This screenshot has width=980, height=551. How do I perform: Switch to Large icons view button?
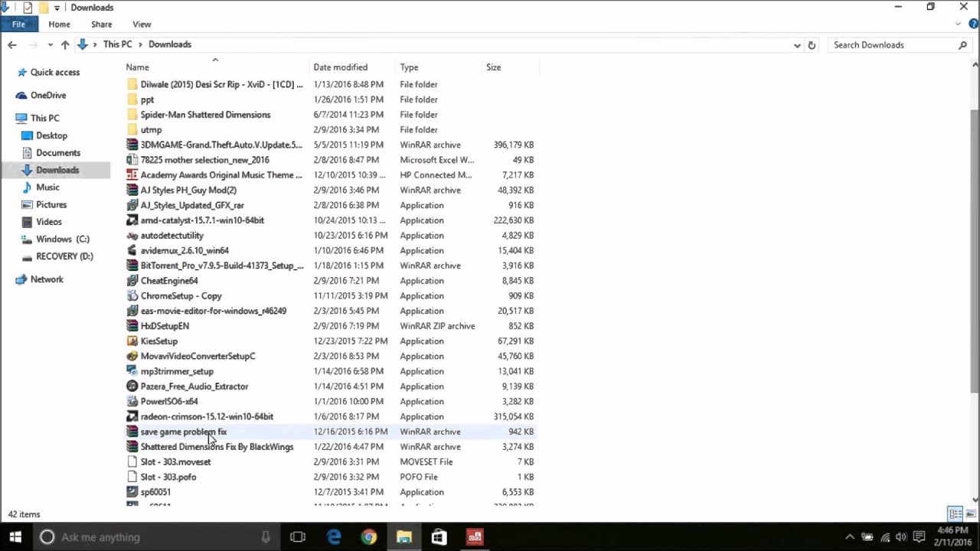click(x=971, y=514)
